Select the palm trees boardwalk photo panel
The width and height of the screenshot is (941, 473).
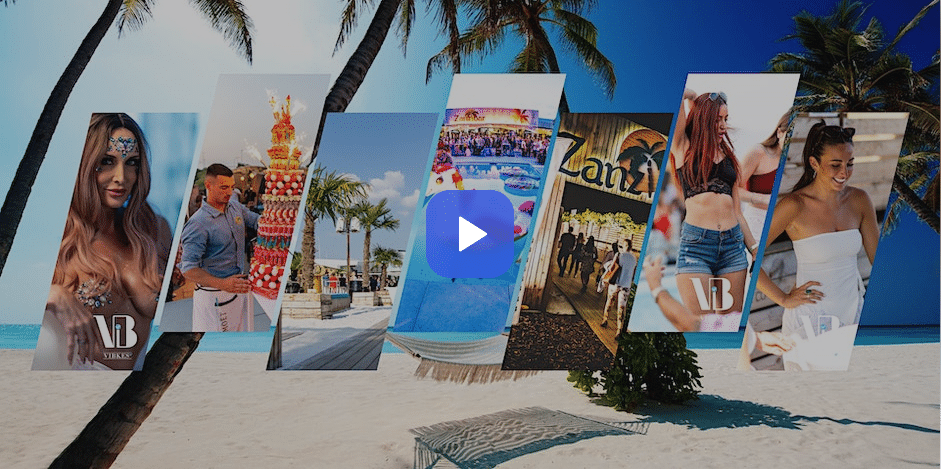(353, 241)
